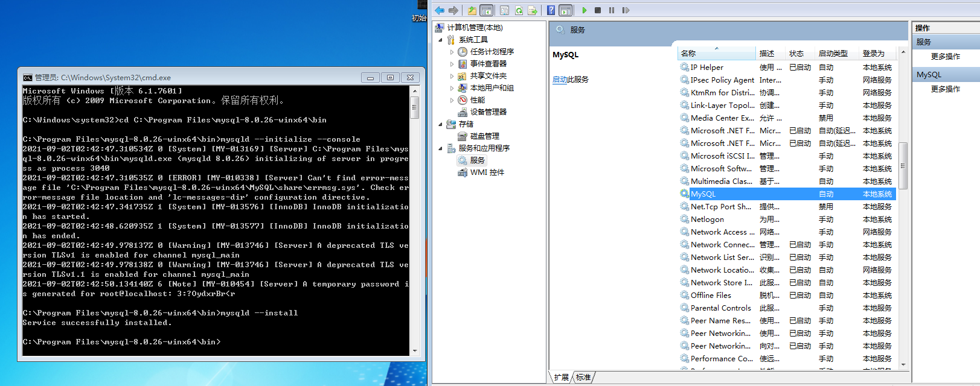Switch to the 扩展 tab
This screenshot has height=386, width=980.
[x=562, y=378]
